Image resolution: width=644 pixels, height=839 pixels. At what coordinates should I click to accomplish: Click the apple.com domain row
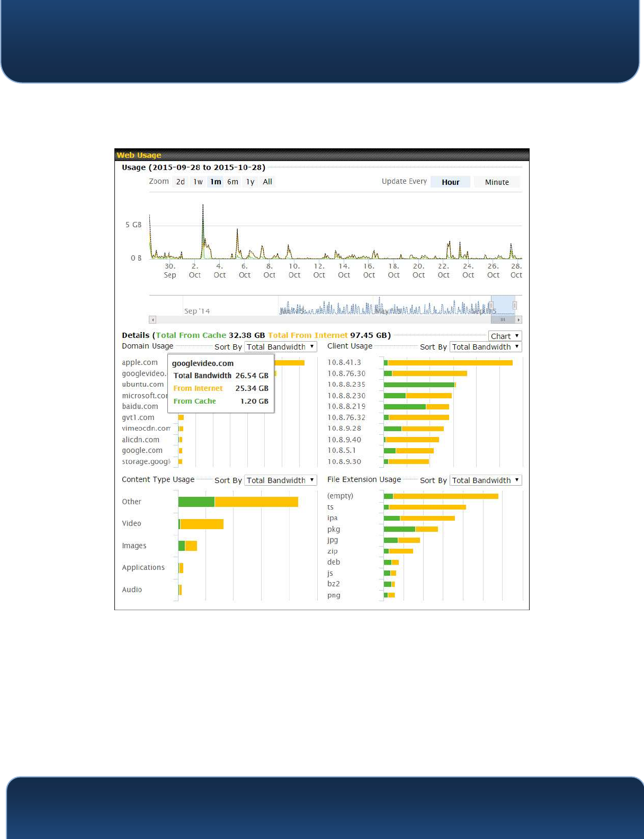click(140, 362)
